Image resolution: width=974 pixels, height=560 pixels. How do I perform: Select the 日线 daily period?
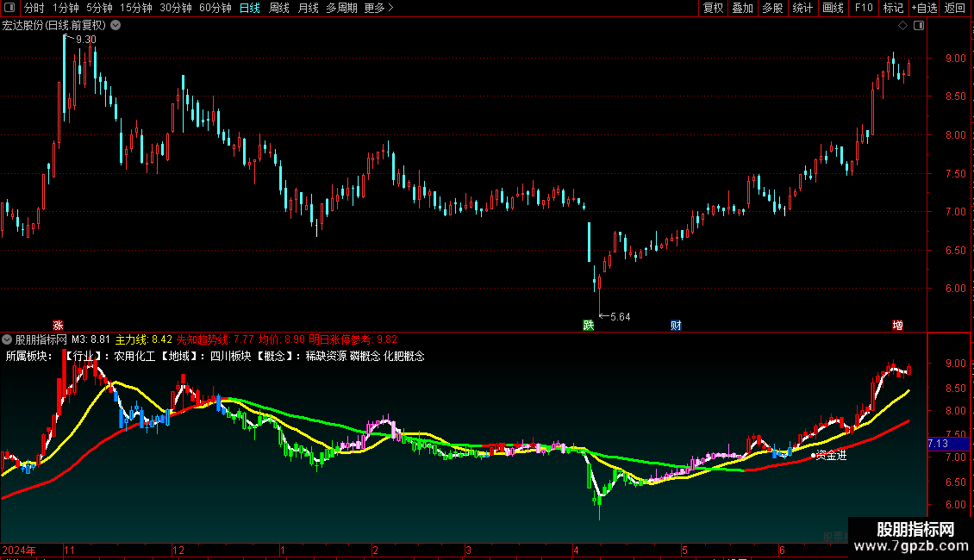click(250, 8)
